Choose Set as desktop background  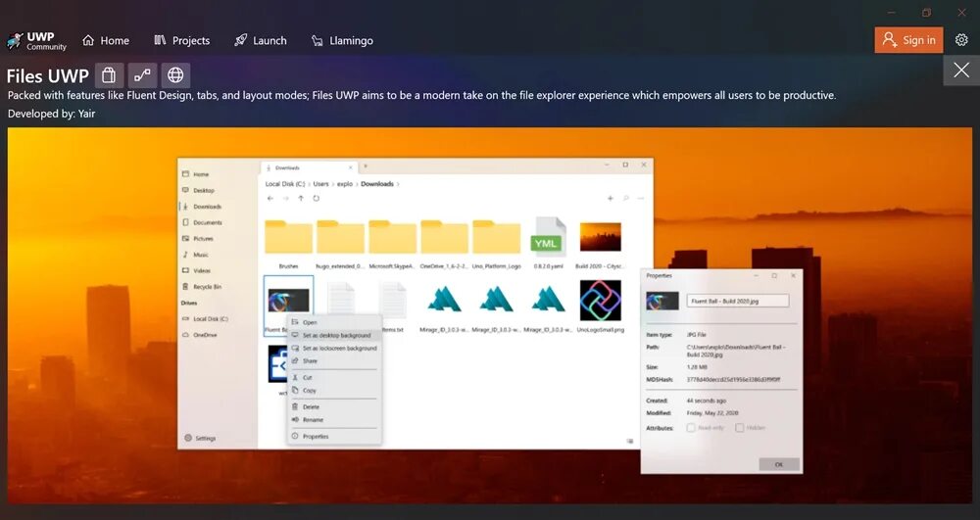[334, 335]
